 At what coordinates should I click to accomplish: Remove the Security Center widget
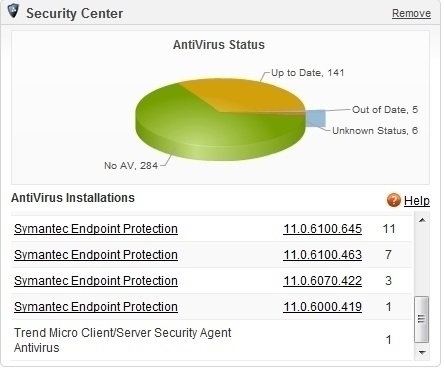tap(411, 13)
